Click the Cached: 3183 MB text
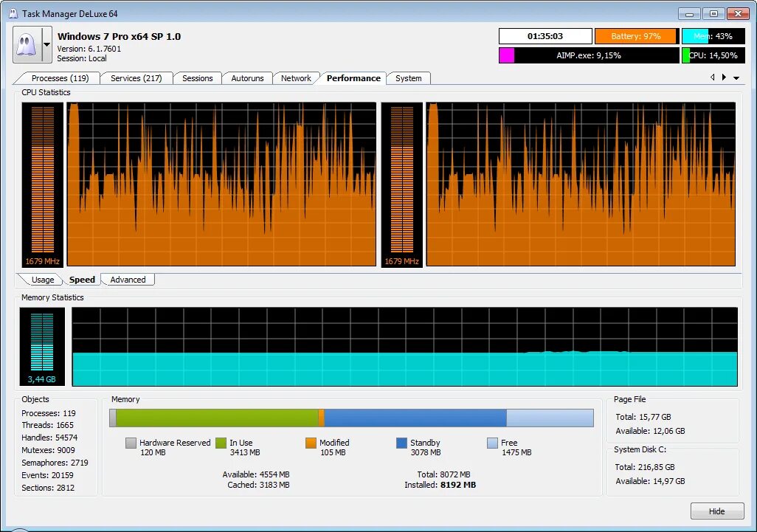This screenshot has width=757, height=532. (259, 485)
